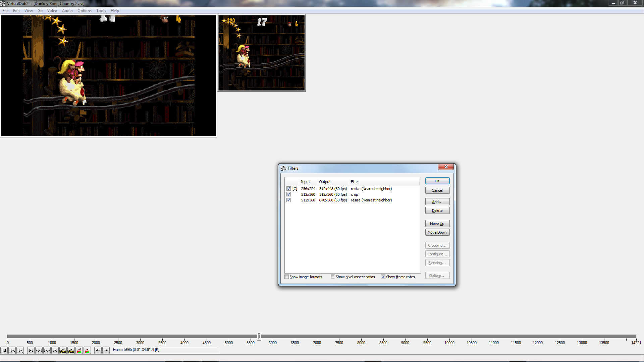Toggle the 640x360 resize filter checkbox

[x=288, y=200]
